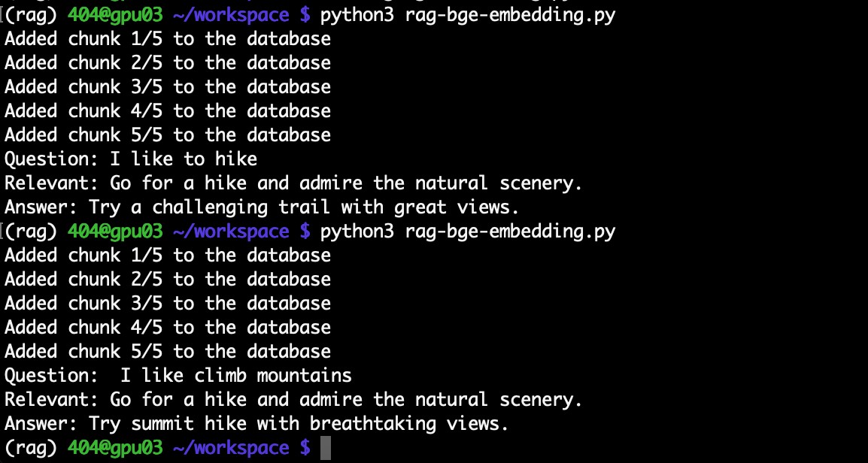Screen dimensions: 868x463
Task: Click the ~/workspace path on the top prompt
Action: tap(231, 15)
